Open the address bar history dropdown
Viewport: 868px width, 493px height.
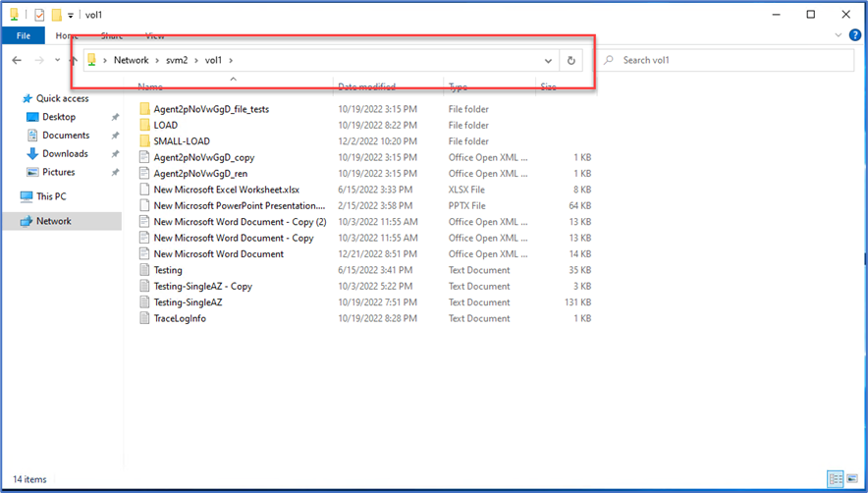(x=548, y=60)
